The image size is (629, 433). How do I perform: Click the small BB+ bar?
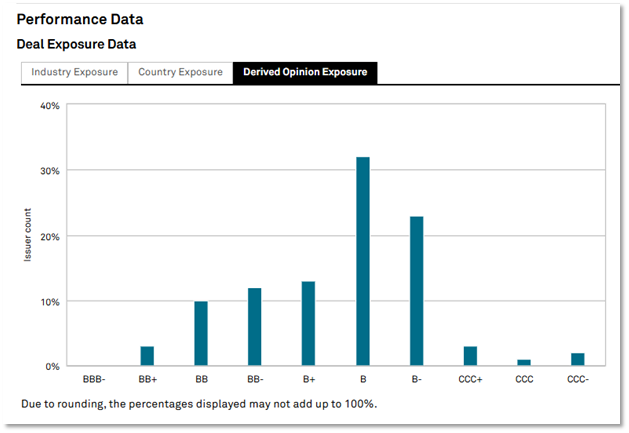(147, 357)
